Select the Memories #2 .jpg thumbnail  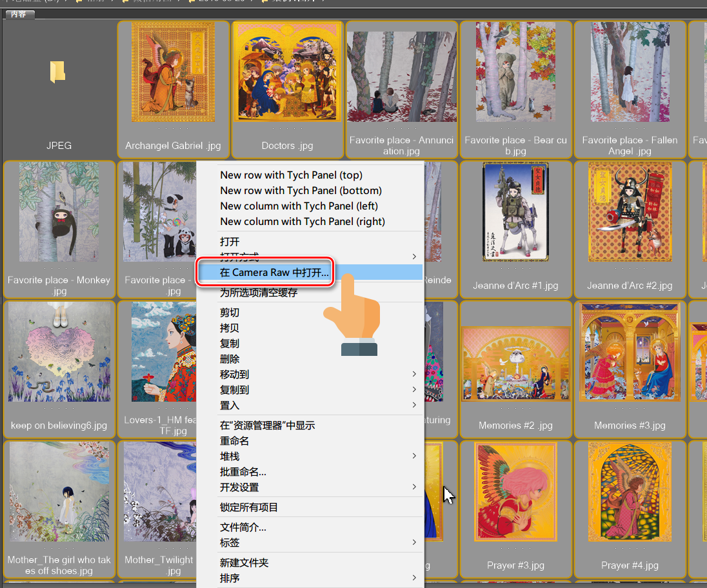tap(515, 364)
